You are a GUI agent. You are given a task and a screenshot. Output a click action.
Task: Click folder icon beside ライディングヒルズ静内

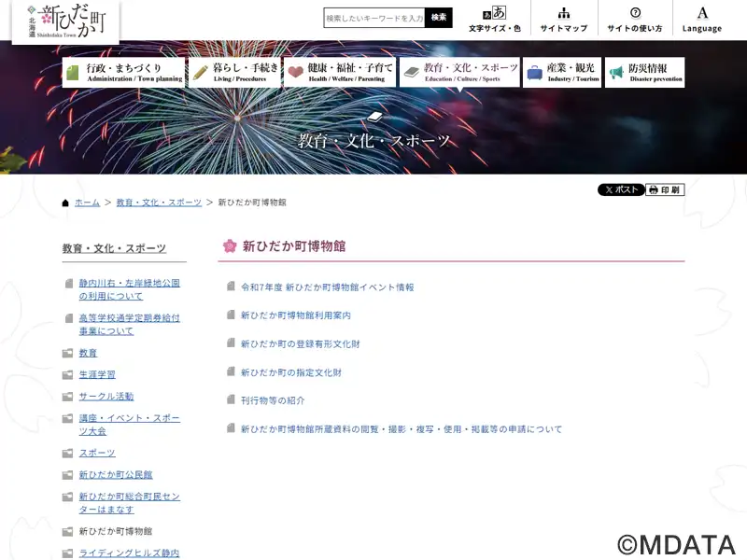point(67,553)
